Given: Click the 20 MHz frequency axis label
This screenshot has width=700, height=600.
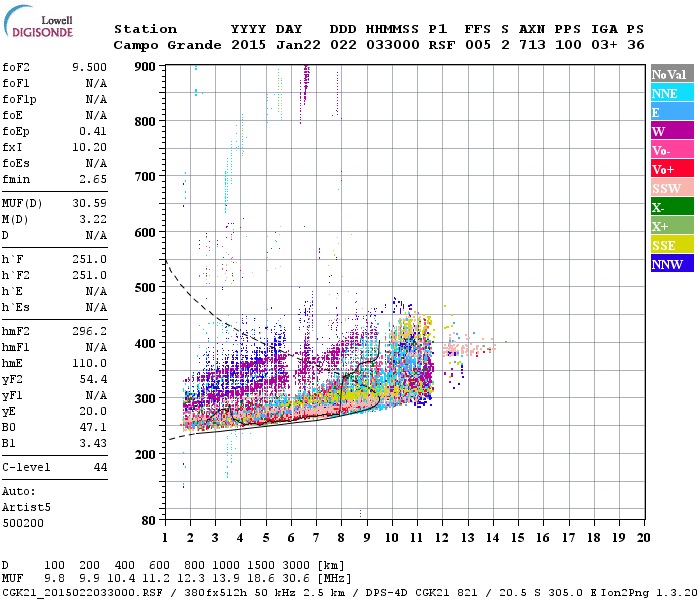Looking at the screenshot, I should pos(643,538).
